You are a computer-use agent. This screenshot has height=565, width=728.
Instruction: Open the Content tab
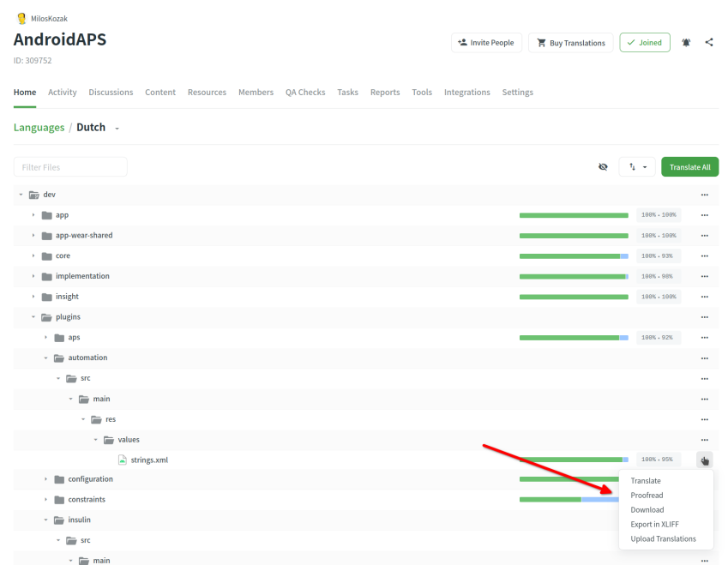160,93
